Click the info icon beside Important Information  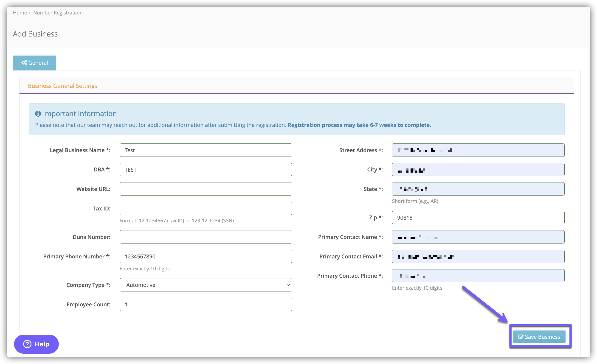click(x=38, y=114)
